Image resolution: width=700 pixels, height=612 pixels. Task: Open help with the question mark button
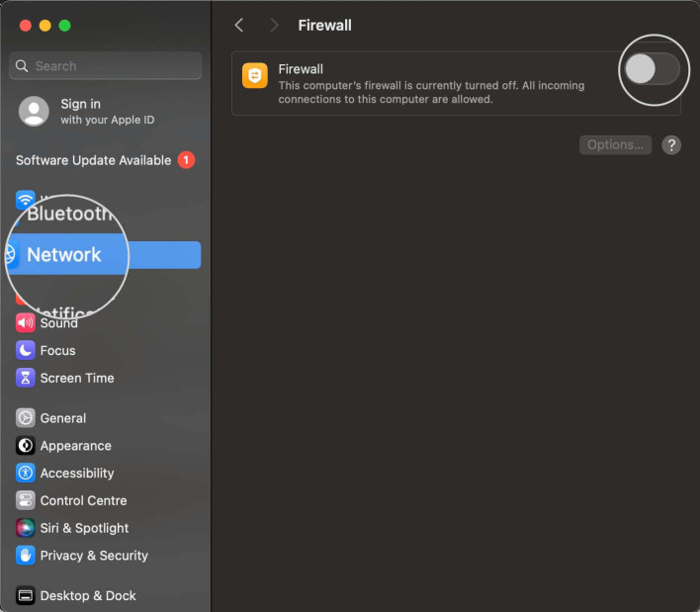[671, 145]
